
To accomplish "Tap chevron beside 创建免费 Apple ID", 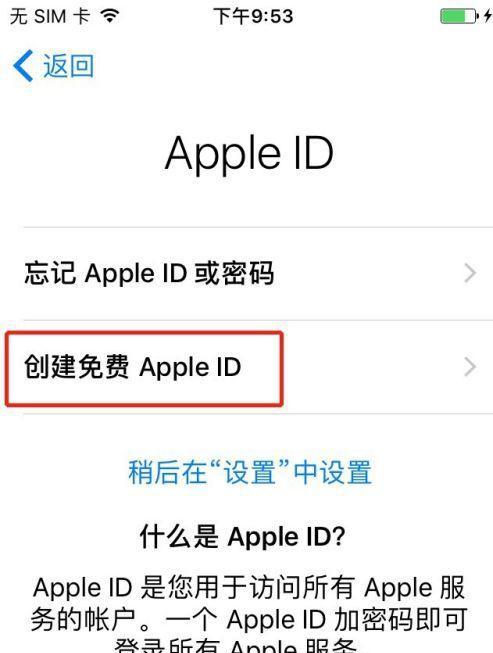I will point(470,367).
